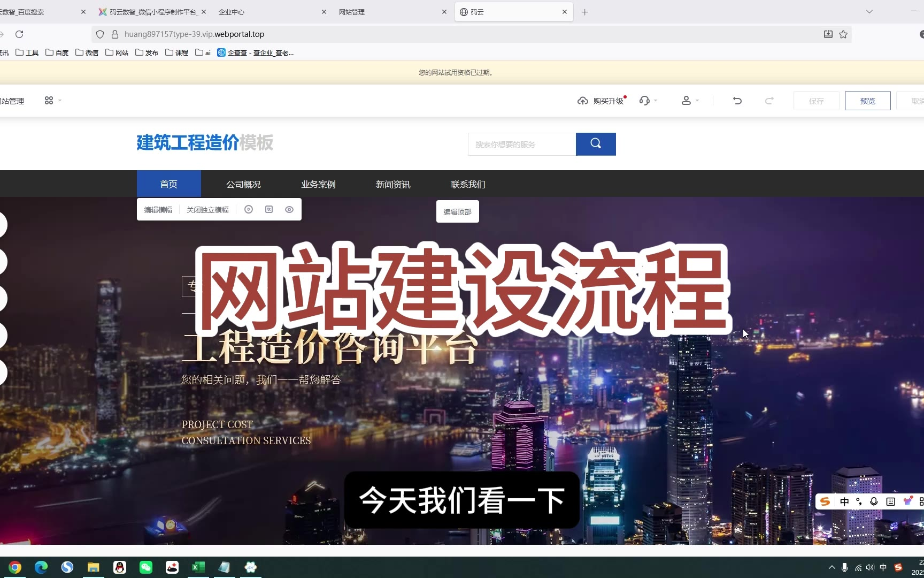This screenshot has height=578, width=924.
Task: Open the ai bookmarks folder
Action: [x=203, y=52]
